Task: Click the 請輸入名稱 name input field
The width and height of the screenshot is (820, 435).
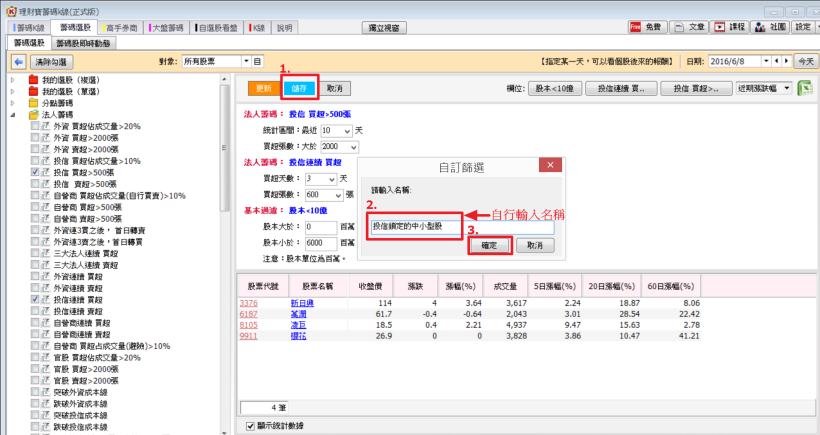Action: pyautogui.click(x=462, y=227)
